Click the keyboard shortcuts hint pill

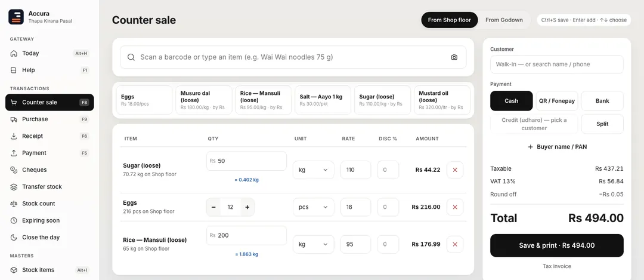pyautogui.click(x=584, y=20)
